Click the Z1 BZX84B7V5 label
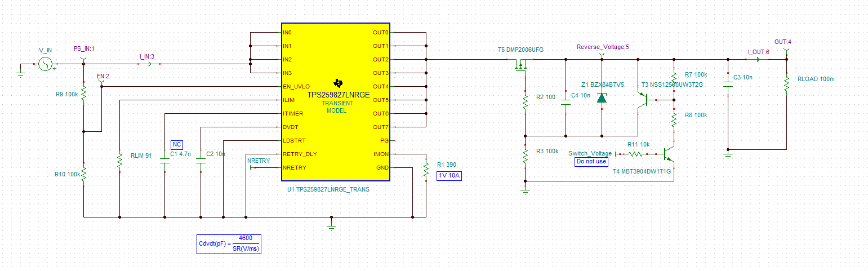 pos(603,84)
